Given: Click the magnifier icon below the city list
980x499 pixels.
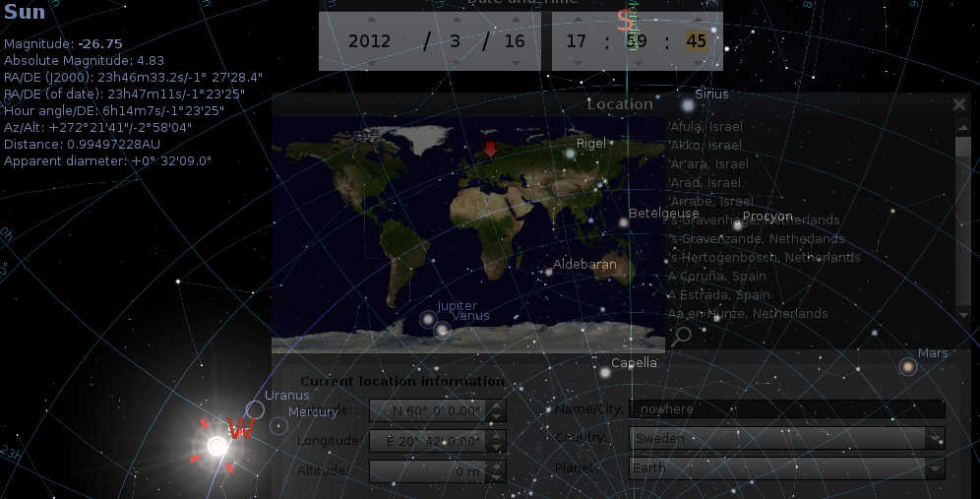Looking at the screenshot, I should click(x=681, y=335).
